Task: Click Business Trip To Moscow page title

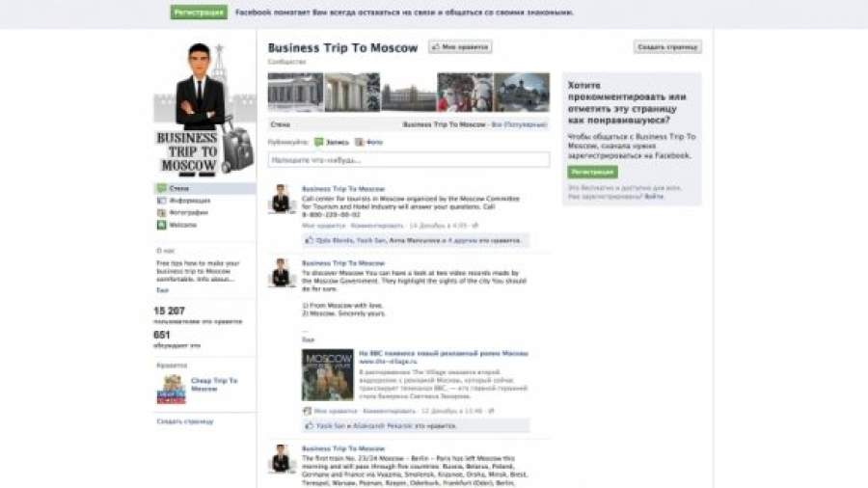Action: [342, 48]
